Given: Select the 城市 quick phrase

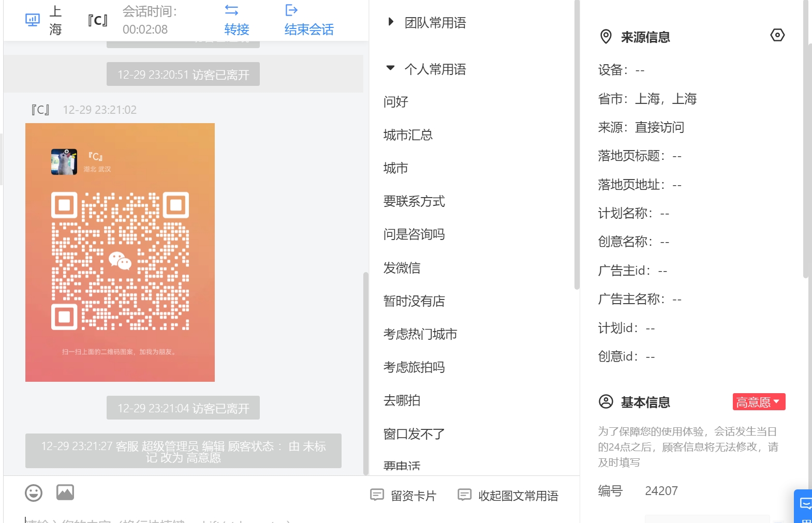Looking at the screenshot, I should tap(396, 168).
